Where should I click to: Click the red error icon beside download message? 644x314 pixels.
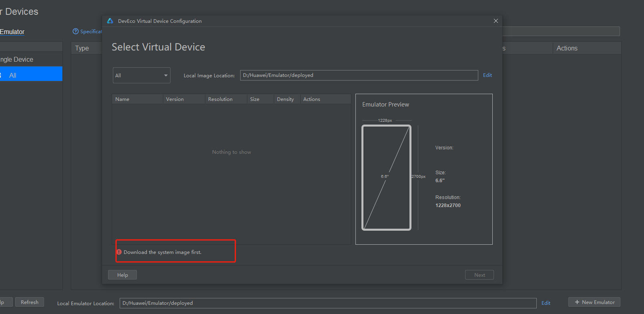point(119,252)
